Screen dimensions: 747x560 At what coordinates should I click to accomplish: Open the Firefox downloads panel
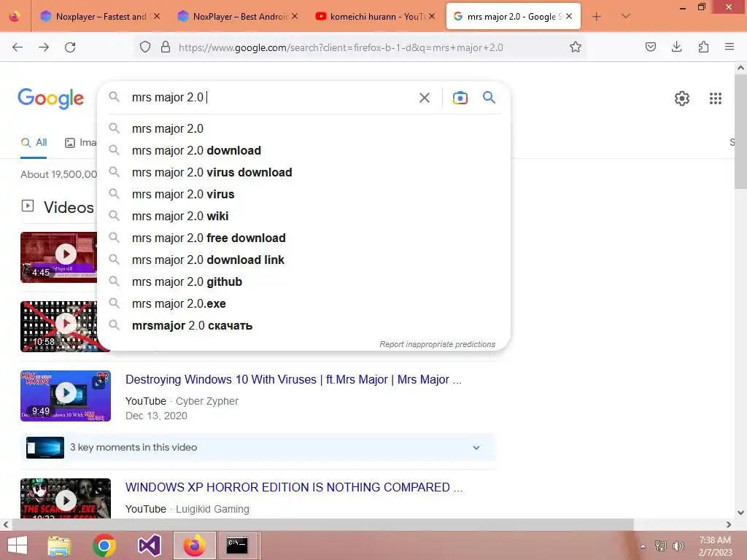[x=676, y=47]
